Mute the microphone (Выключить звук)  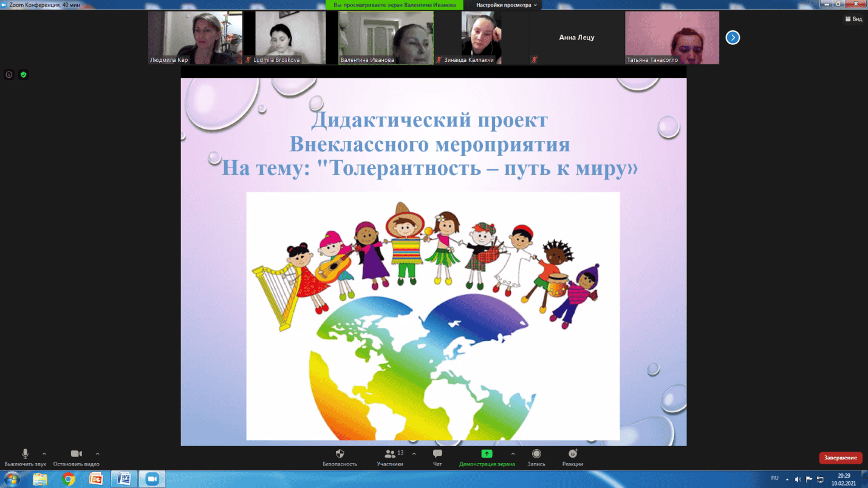[x=25, y=454]
